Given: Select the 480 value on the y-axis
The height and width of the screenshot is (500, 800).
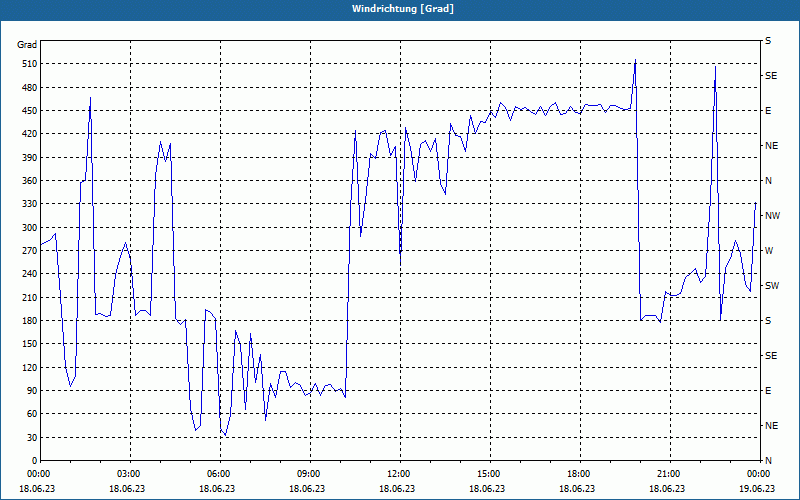Looking at the screenshot, I should click(29, 88).
